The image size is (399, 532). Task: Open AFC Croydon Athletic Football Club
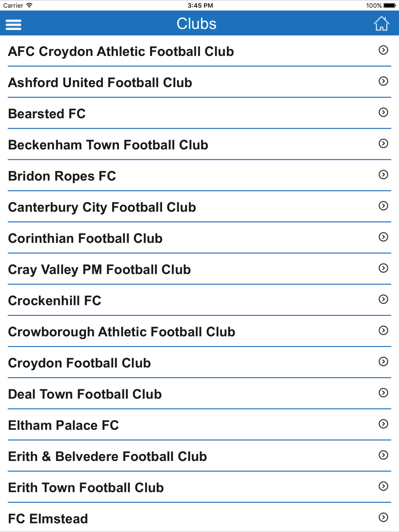pyautogui.click(x=199, y=51)
